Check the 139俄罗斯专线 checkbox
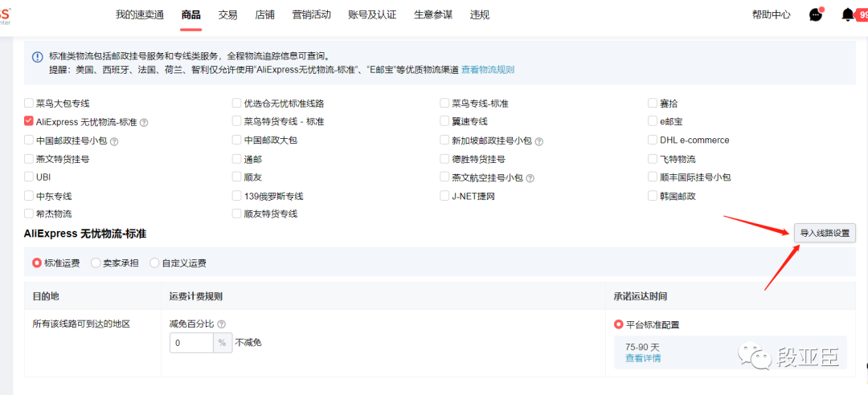 tap(237, 196)
